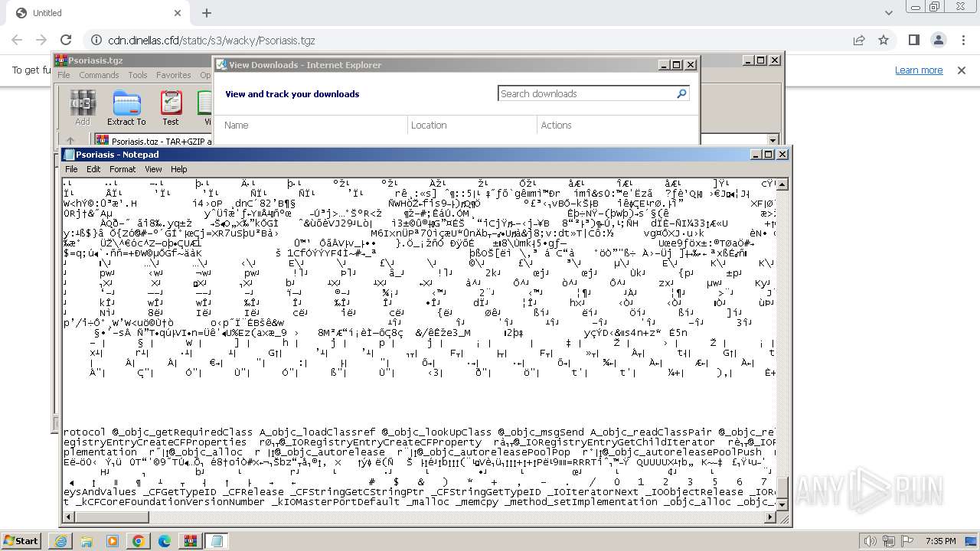Open Commands menu in WinRAR
The width and height of the screenshot is (980, 551).
click(99, 75)
